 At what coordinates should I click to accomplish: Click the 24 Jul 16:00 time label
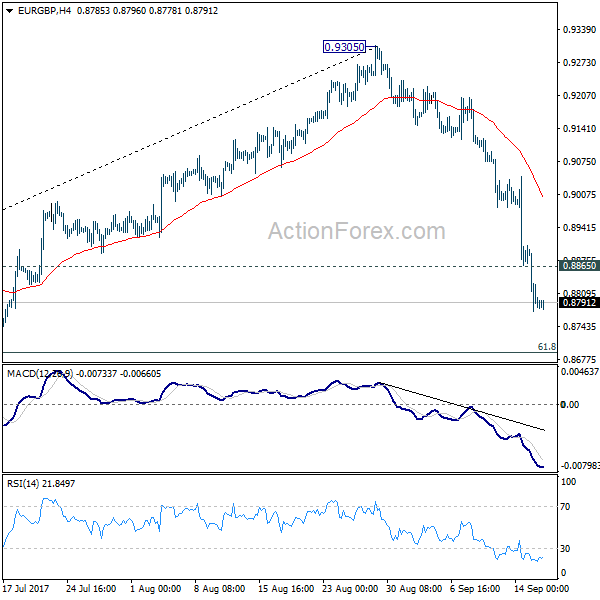click(91, 589)
